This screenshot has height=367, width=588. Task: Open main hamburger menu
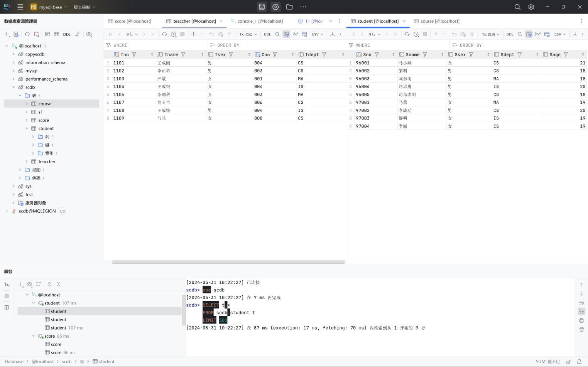20,7
